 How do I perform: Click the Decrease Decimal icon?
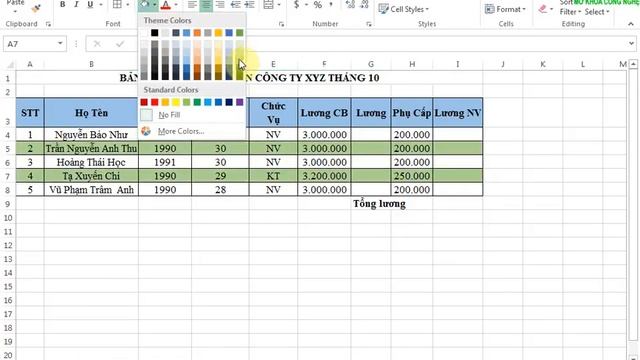(364, 4)
